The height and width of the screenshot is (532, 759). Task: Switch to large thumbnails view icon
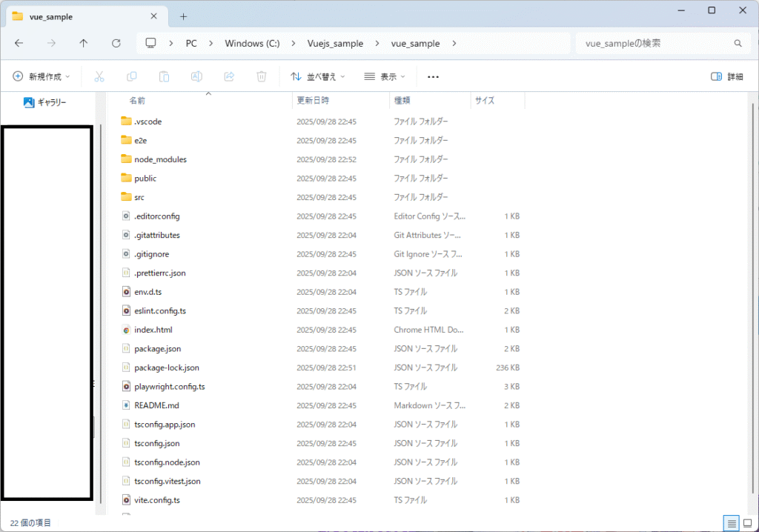pos(747,523)
